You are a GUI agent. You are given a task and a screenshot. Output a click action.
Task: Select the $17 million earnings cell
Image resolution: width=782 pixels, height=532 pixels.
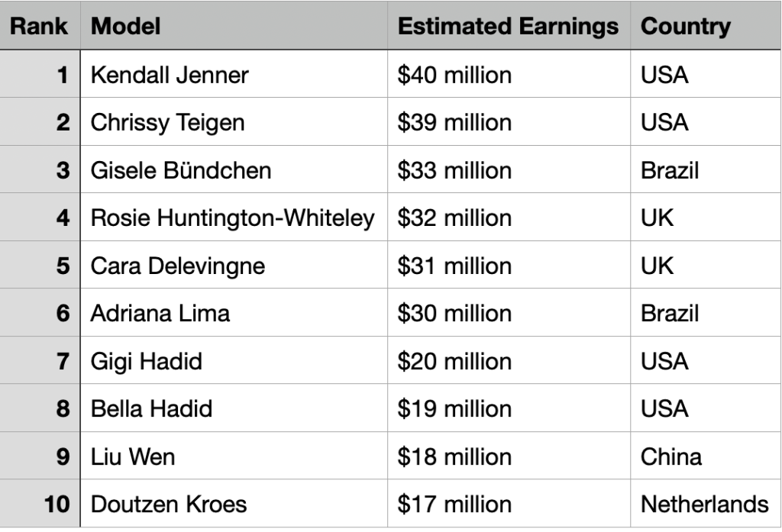[x=454, y=504]
